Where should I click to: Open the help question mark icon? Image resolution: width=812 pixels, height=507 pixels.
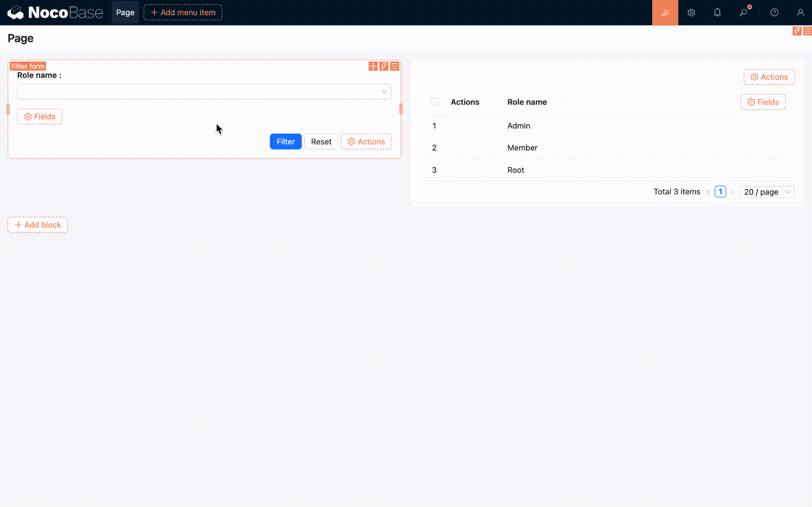click(774, 12)
